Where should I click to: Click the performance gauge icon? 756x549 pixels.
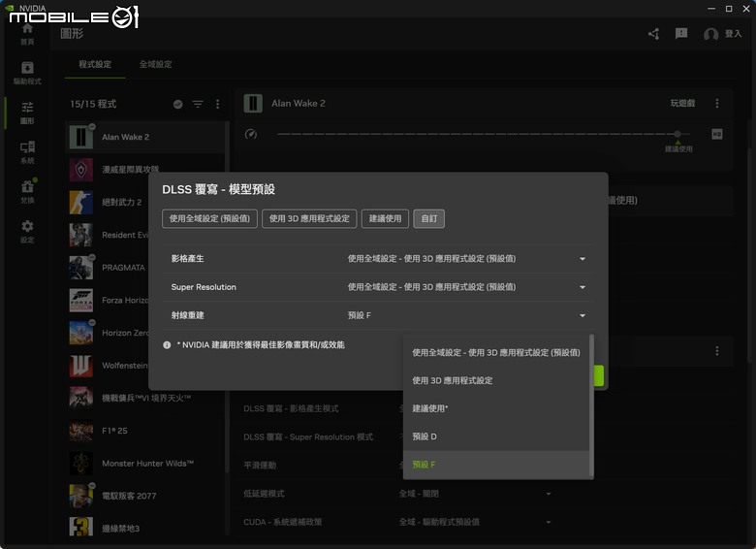tap(251, 134)
